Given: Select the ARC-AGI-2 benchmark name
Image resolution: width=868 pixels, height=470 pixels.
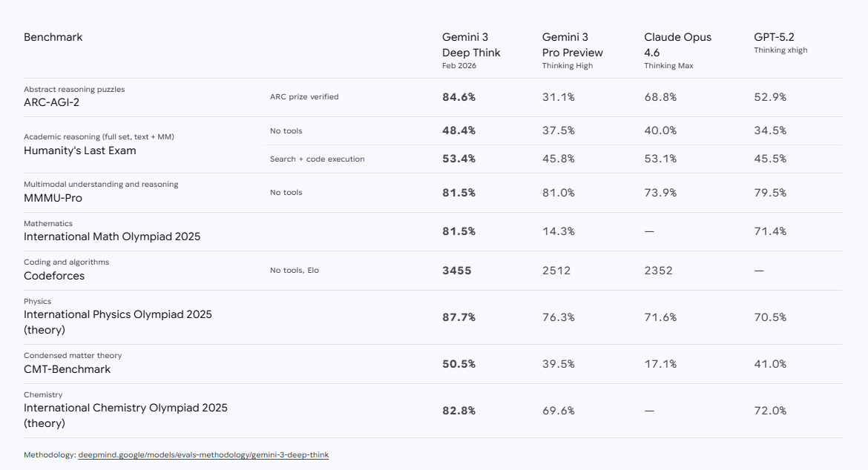Looking at the screenshot, I should [51, 102].
